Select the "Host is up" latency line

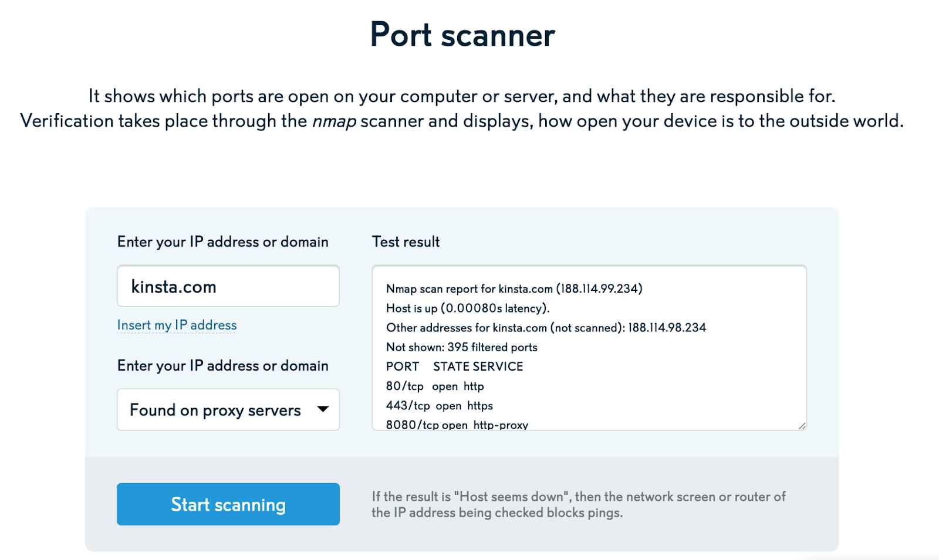click(468, 308)
